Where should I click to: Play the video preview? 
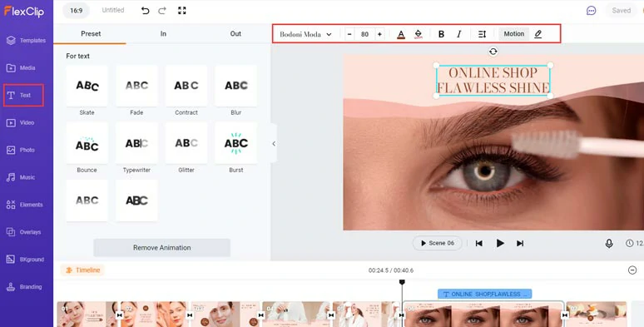pyautogui.click(x=500, y=243)
